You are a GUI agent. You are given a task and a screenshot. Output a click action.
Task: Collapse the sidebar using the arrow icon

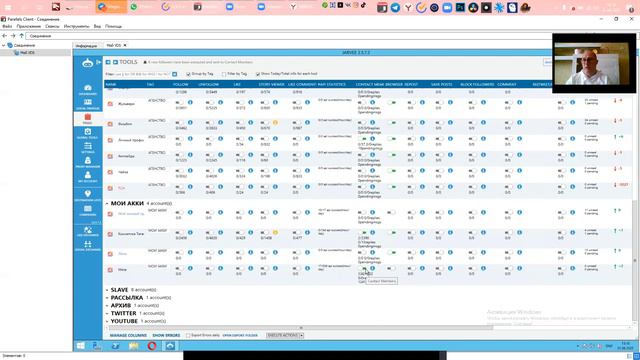[x=98, y=62]
